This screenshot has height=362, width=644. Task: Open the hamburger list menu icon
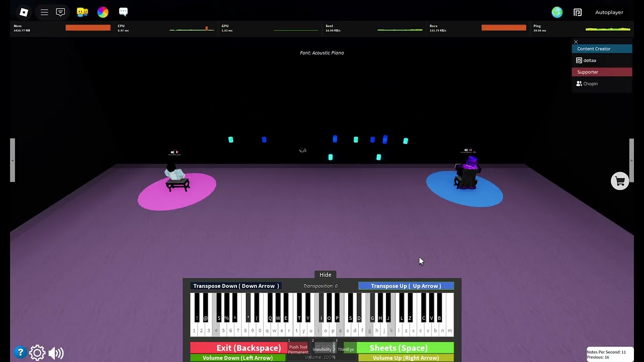tap(44, 12)
